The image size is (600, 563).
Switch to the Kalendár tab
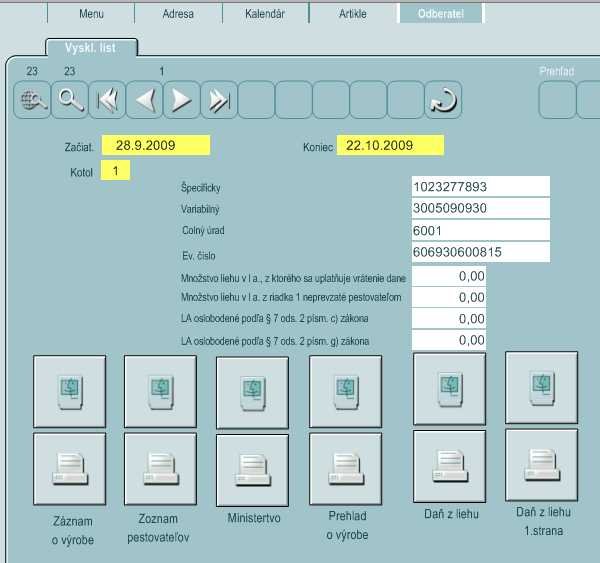pos(265,14)
